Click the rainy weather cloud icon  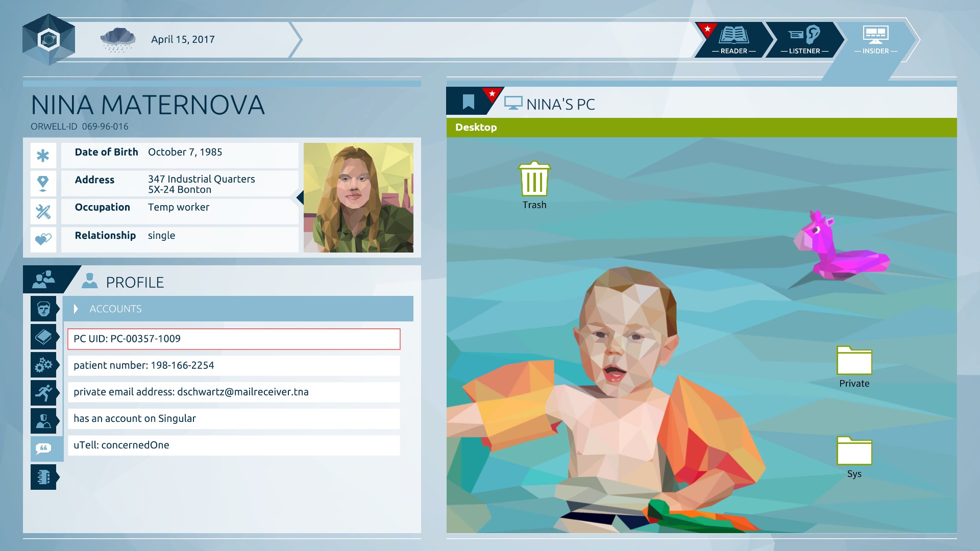click(x=118, y=40)
